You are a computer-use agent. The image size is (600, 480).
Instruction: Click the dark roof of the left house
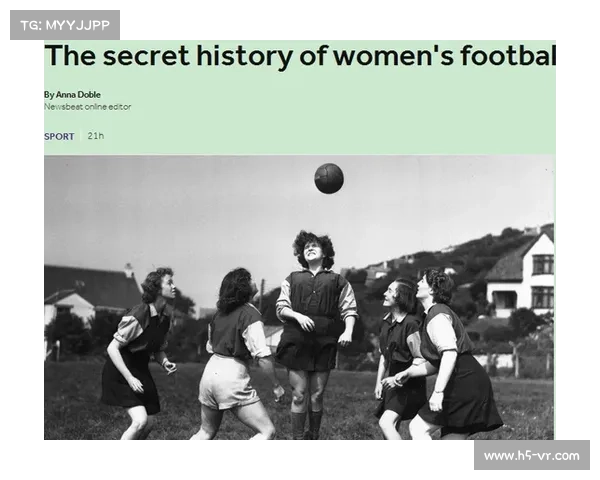click(x=90, y=283)
